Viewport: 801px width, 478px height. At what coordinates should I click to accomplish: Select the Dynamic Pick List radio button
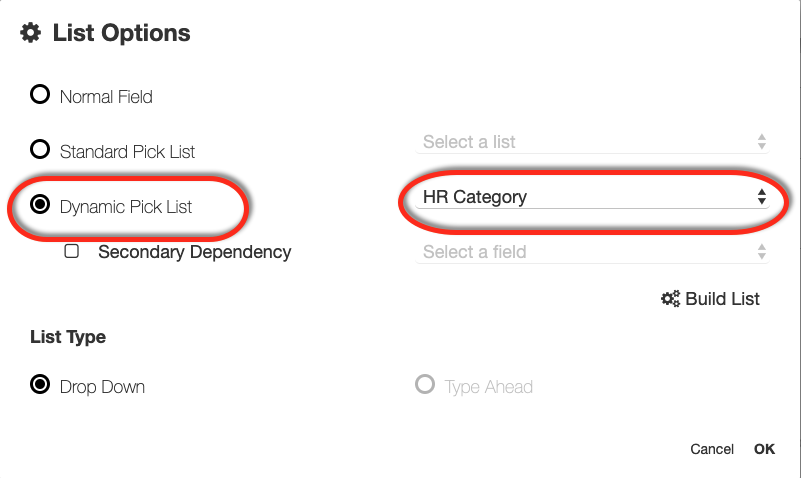40,206
